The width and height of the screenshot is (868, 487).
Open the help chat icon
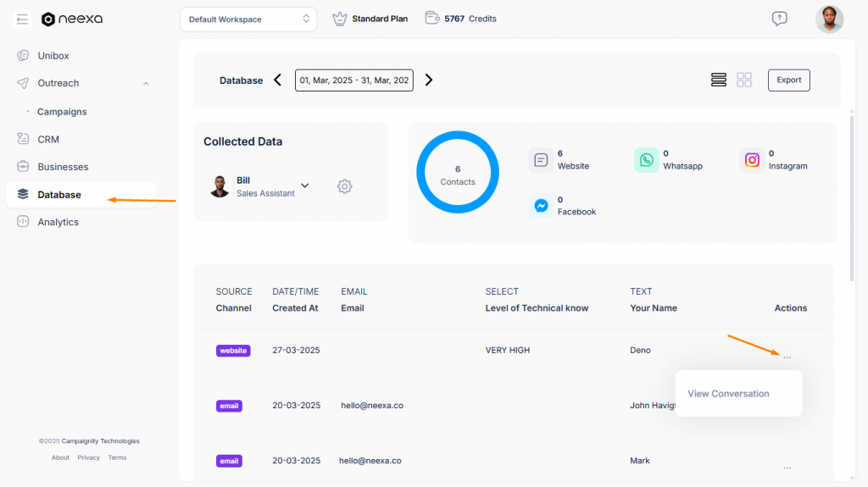pos(780,19)
